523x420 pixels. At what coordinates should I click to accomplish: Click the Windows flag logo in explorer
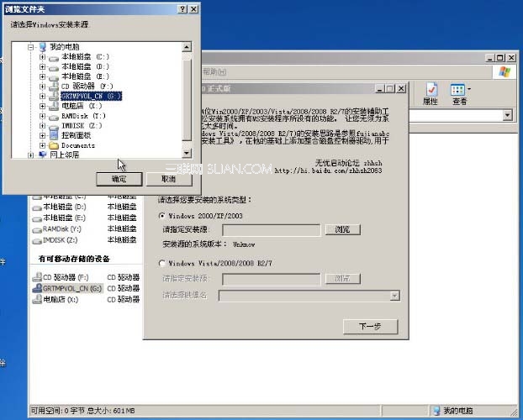(505, 71)
